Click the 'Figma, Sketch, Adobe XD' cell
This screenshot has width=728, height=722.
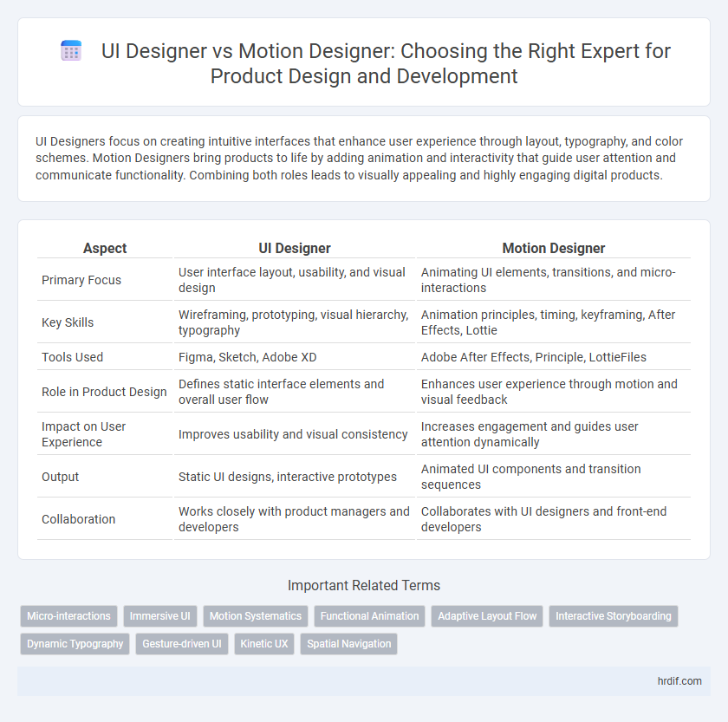coord(295,357)
